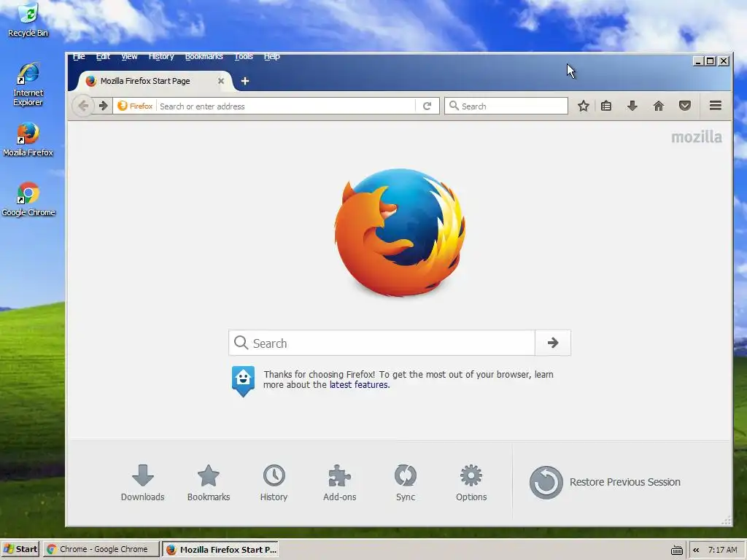Image resolution: width=747 pixels, height=560 pixels.
Task: Click the blue snippet house icon
Action: point(243,381)
